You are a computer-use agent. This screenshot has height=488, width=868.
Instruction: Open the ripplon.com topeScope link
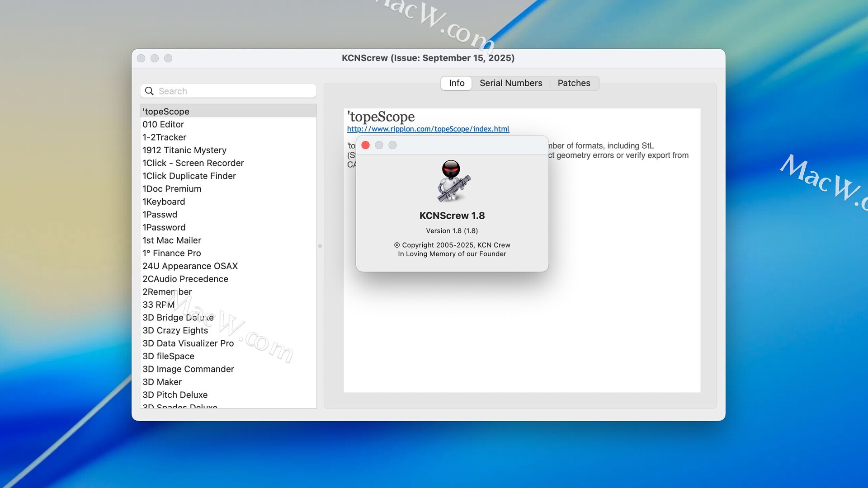[x=428, y=129]
